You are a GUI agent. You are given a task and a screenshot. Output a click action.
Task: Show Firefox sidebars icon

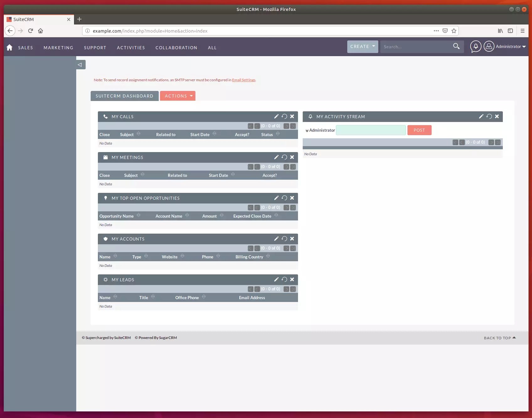[510, 31]
